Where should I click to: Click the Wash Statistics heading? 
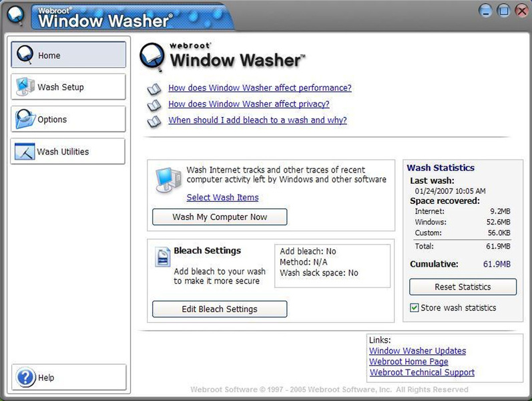(x=441, y=168)
